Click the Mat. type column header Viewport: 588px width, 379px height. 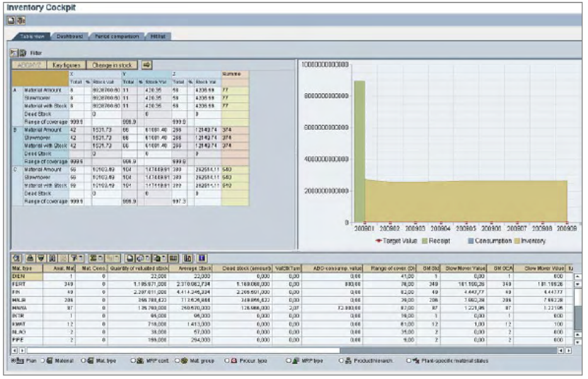pyautogui.click(x=27, y=268)
